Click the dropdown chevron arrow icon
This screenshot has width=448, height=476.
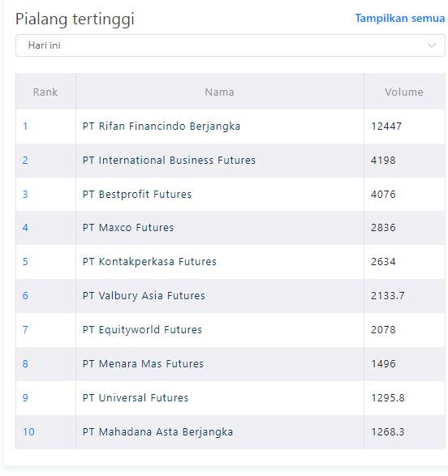pyautogui.click(x=432, y=45)
